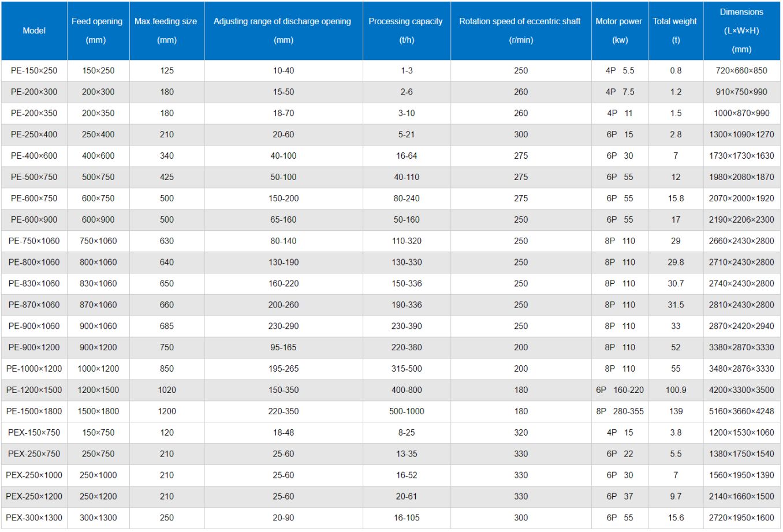Select the 100.9 total weight value
The height and width of the screenshot is (532, 783).
click(676, 390)
